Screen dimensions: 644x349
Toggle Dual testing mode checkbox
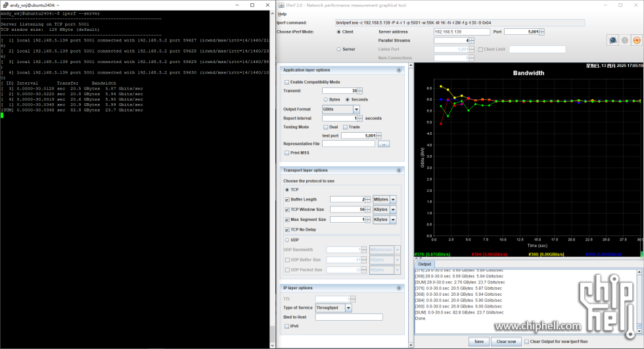coord(326,128)
